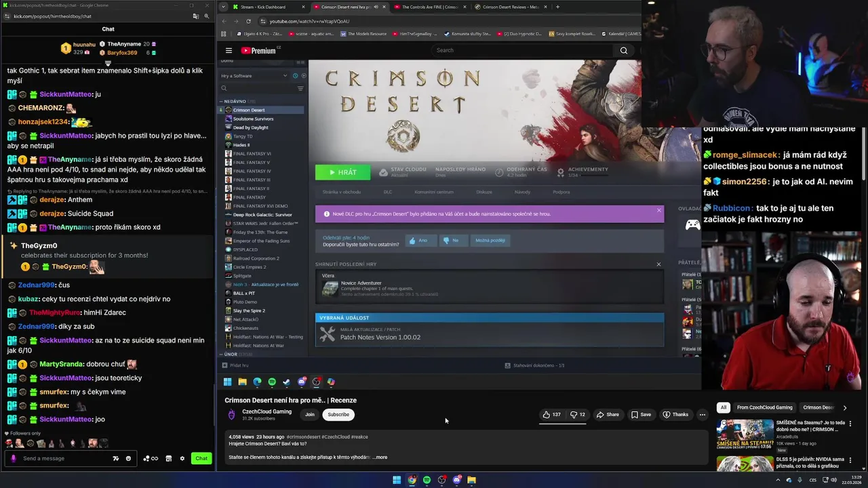The image size is (868, 488).
Task: Open Komunitní centrum tab on game page
Action: [434, 192]
